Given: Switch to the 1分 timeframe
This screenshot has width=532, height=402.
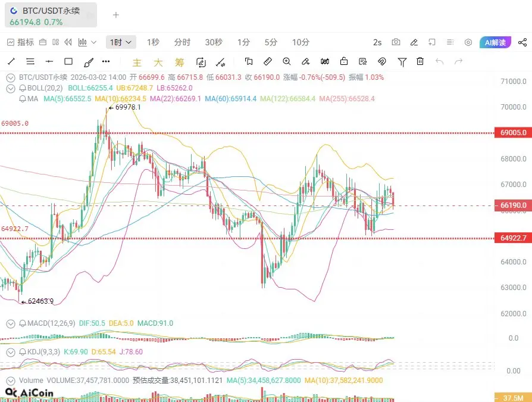Looking at the screenshot, I should (x=243, y=42).
